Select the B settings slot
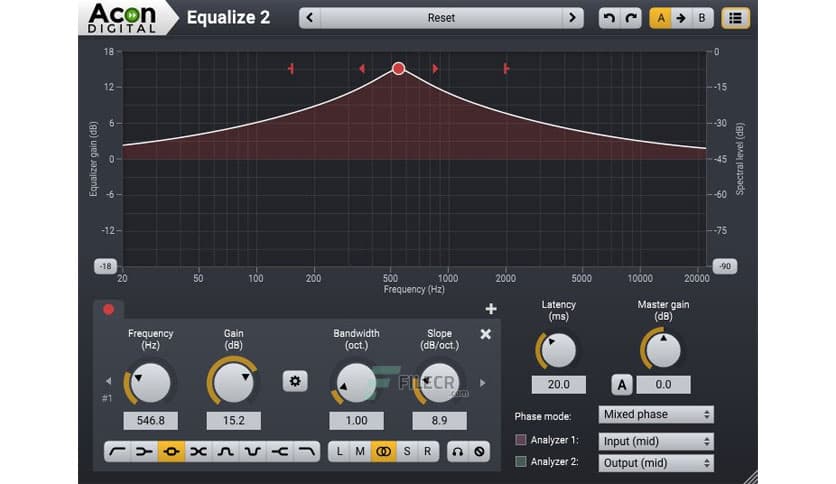This screenshot has width=836, height=484. click(702, 18)
